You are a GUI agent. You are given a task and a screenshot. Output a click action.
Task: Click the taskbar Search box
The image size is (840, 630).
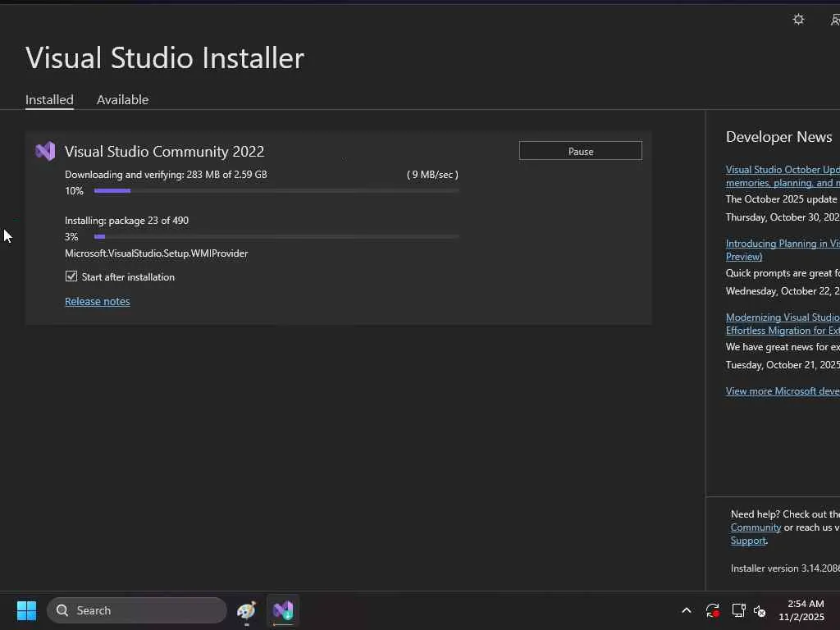tap(137, 610)
